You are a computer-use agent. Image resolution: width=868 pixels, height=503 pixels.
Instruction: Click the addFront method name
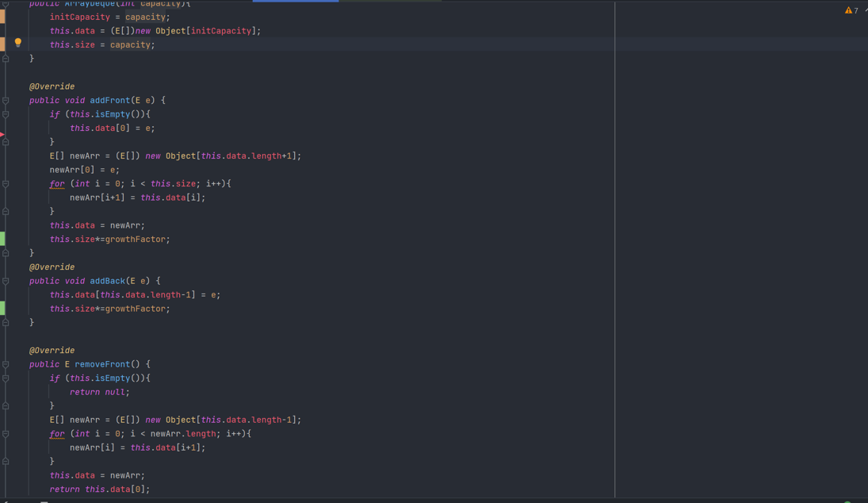point(109,101)
